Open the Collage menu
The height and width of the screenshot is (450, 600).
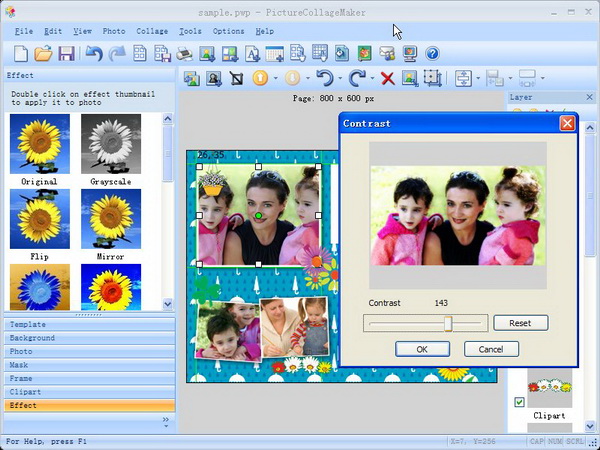coord(152,31)
